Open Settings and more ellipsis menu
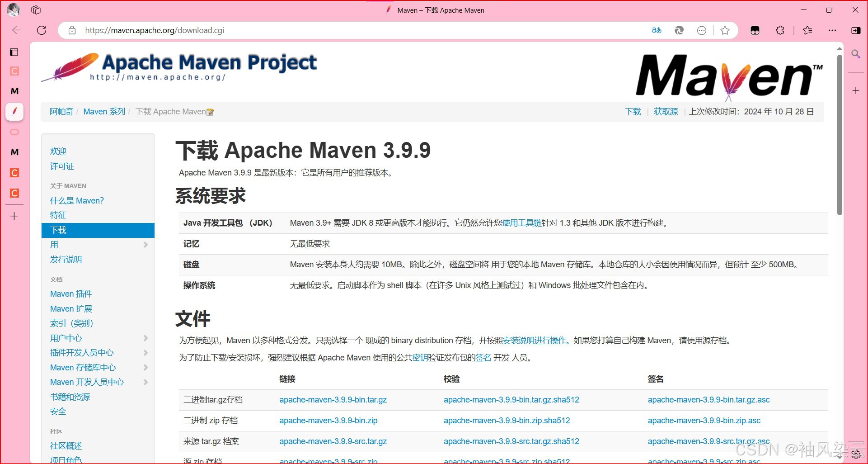 (832, 30)
